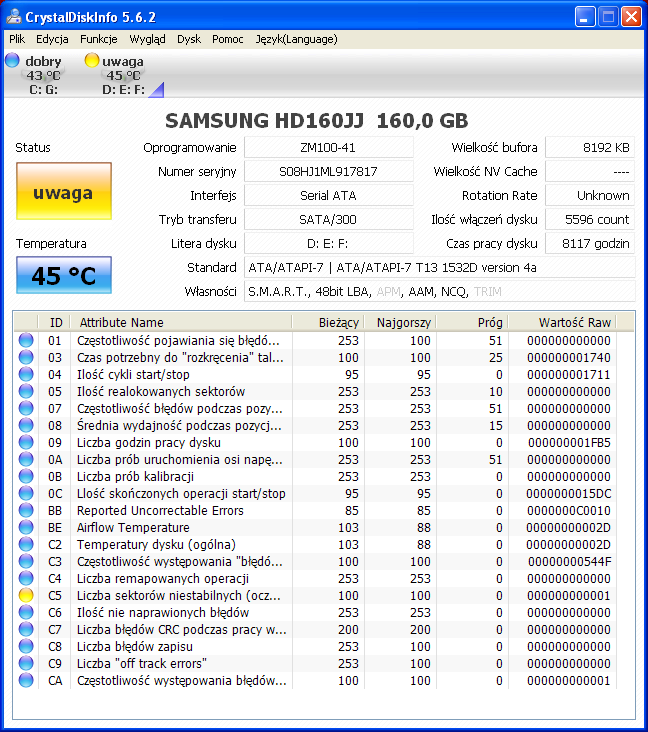
Task: Open the Plik menu
Action: tap(17, 39)
